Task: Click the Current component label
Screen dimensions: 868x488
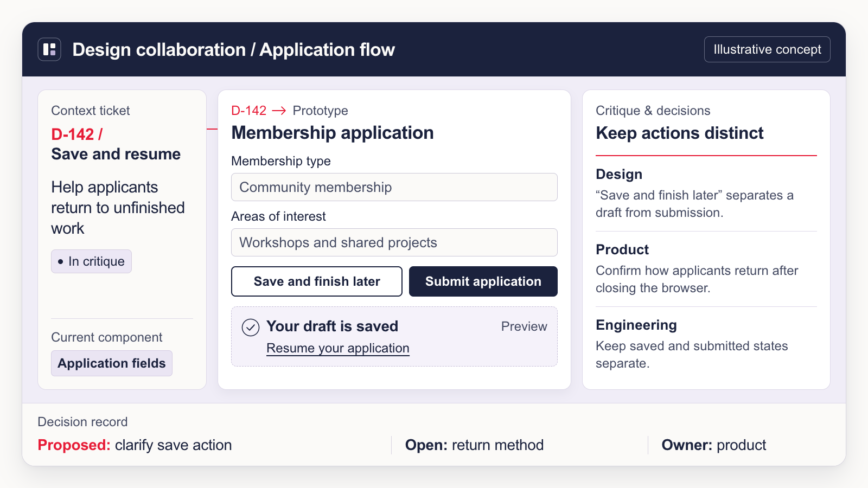Action: [x=107, y=337]
